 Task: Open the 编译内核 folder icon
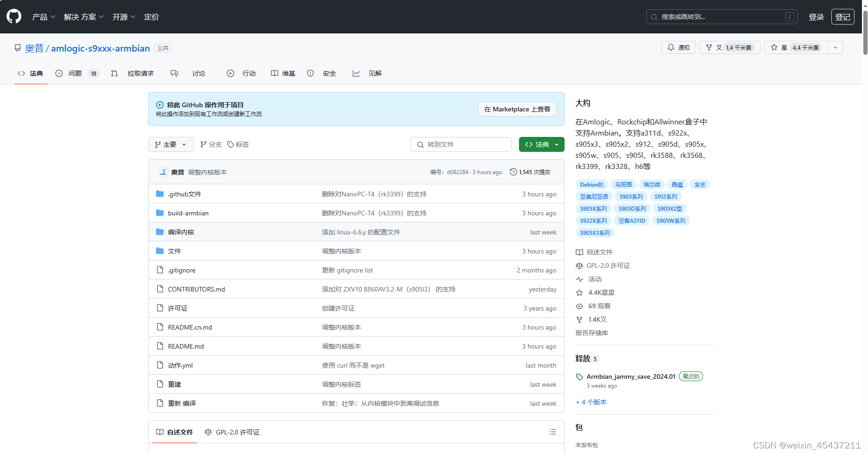(x=160, y=232)
